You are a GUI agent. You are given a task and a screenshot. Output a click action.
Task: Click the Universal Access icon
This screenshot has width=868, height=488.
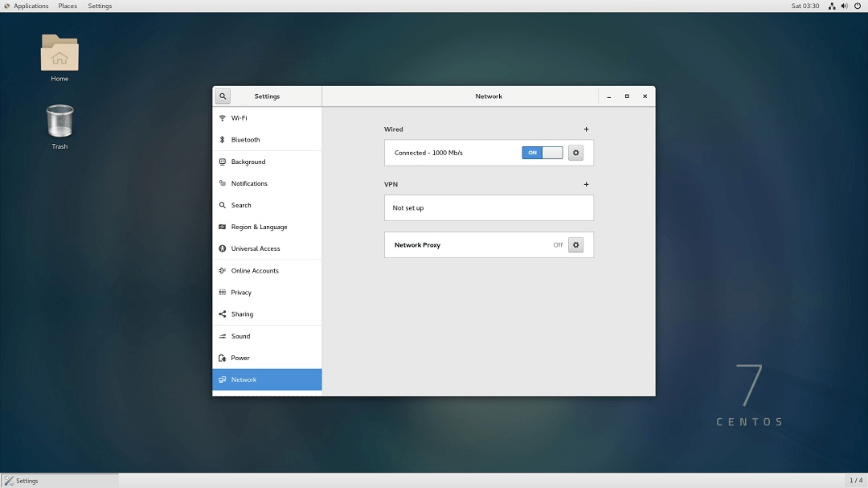click(x=222, y=248)
